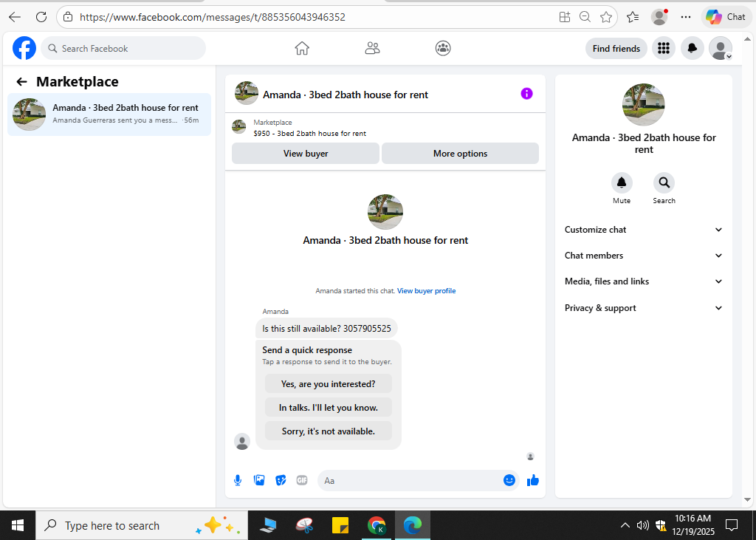Screen dimensions: 756x540
Task: Open the account profile avatar menu
Action: pos(721,48)
